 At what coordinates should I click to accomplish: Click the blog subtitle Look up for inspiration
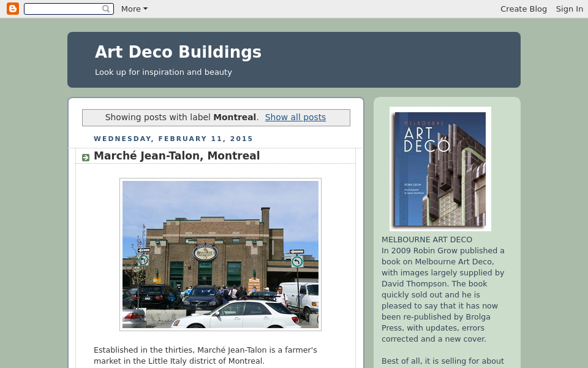[164, 72]
